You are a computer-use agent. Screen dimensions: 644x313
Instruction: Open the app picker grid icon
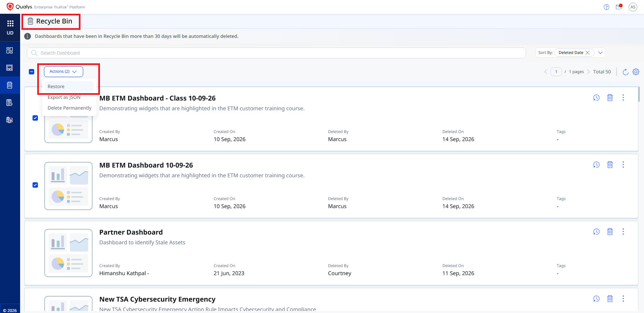pos(10,23)
